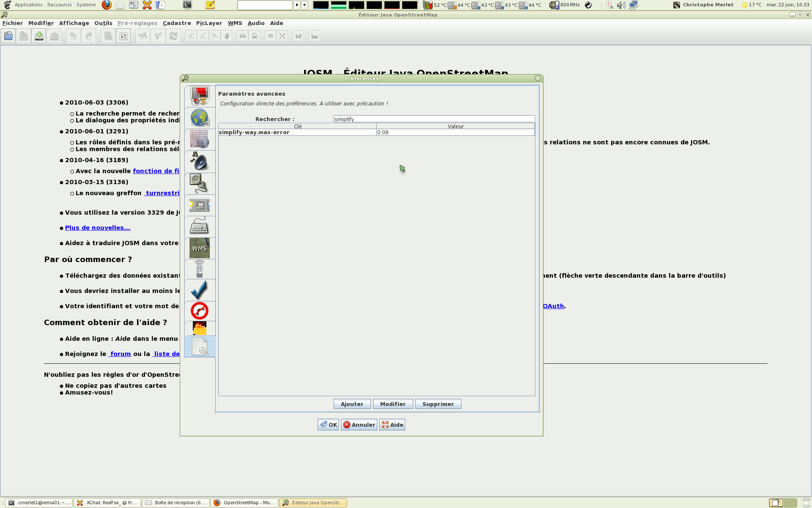Image resolution: width=812 pixels, height=508 pixels.
Task: Open the validator checkmark preferences icon
Action: (200, 290)
